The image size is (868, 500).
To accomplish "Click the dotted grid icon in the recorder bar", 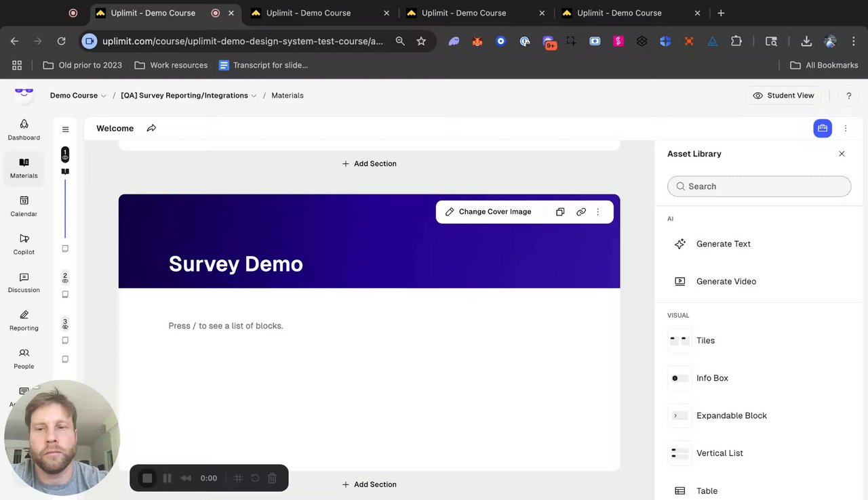I will coord(239,478).
